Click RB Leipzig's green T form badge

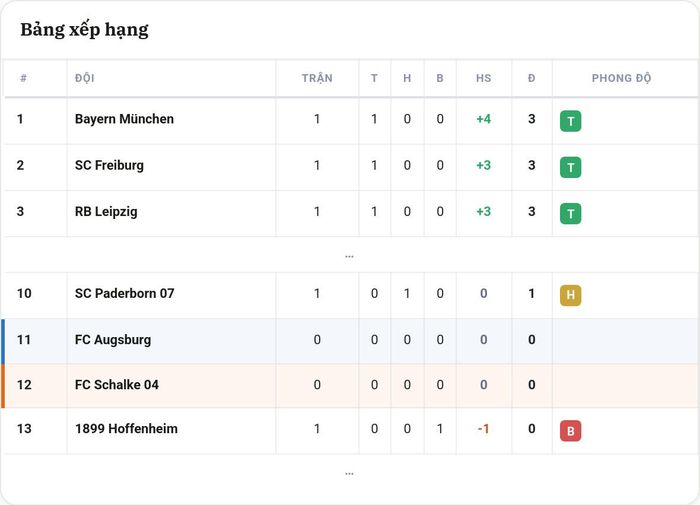point(571,214)
